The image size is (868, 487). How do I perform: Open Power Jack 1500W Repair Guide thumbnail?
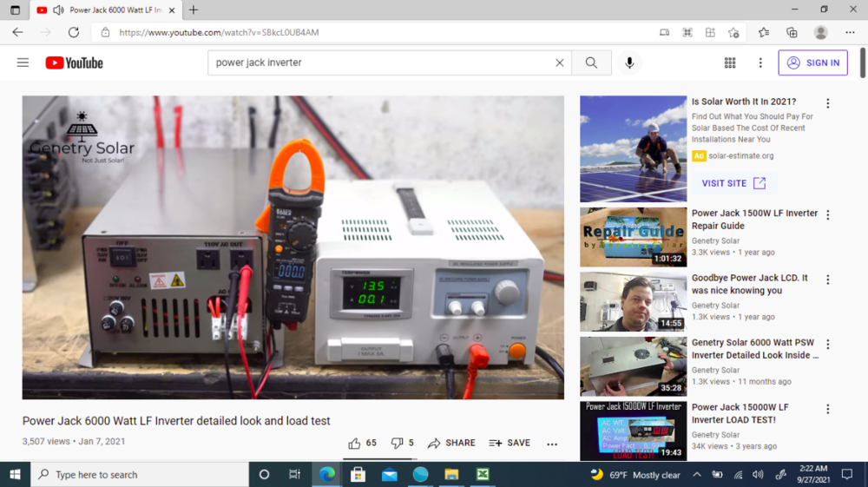click(634, 237)
